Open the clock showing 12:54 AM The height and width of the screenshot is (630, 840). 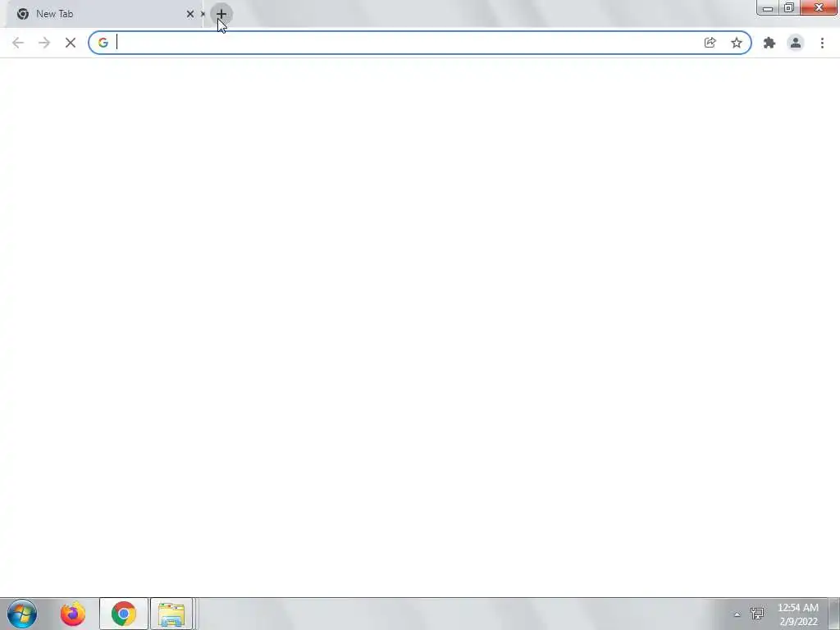click(797, 614)
